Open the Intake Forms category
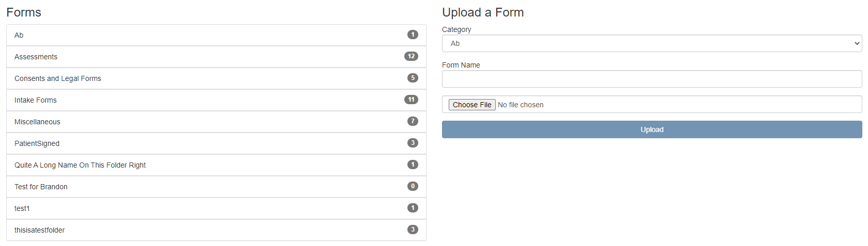The height and width of the screenshot is (246, 868). [x=36, y=100]
